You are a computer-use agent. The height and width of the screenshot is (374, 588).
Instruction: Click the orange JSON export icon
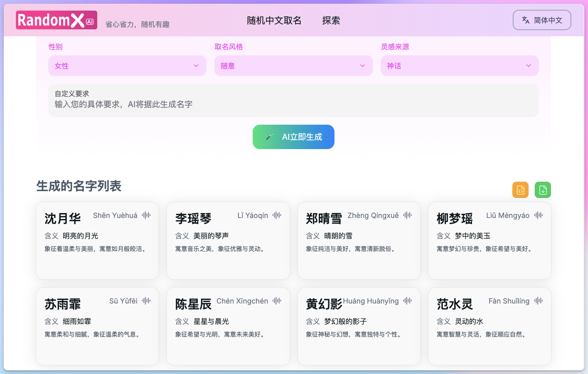520,189
